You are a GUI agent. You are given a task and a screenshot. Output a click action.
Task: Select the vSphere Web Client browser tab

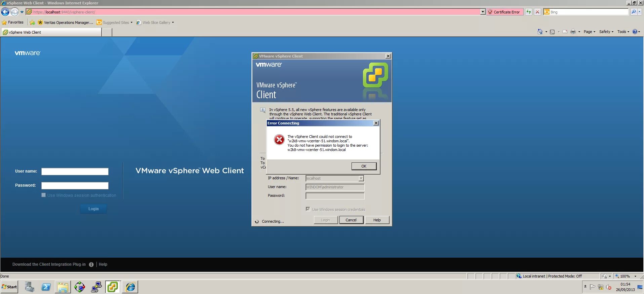coord(51,32)
